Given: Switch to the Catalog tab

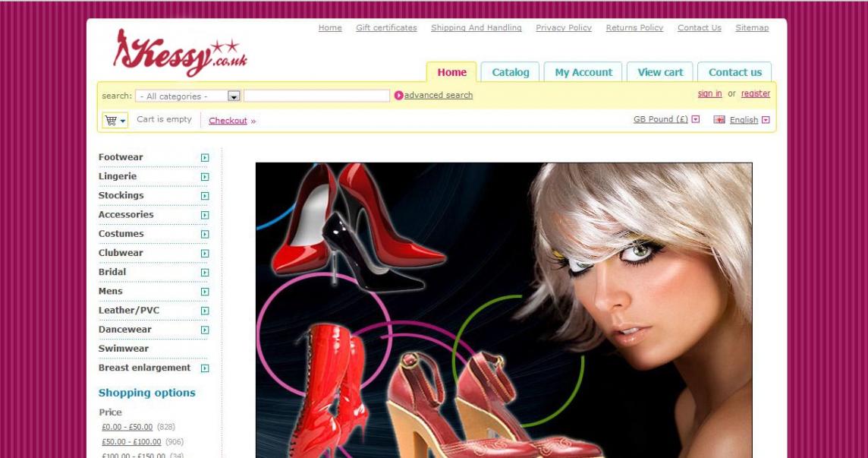Looking at the screenshot, I should coord(511,72).
